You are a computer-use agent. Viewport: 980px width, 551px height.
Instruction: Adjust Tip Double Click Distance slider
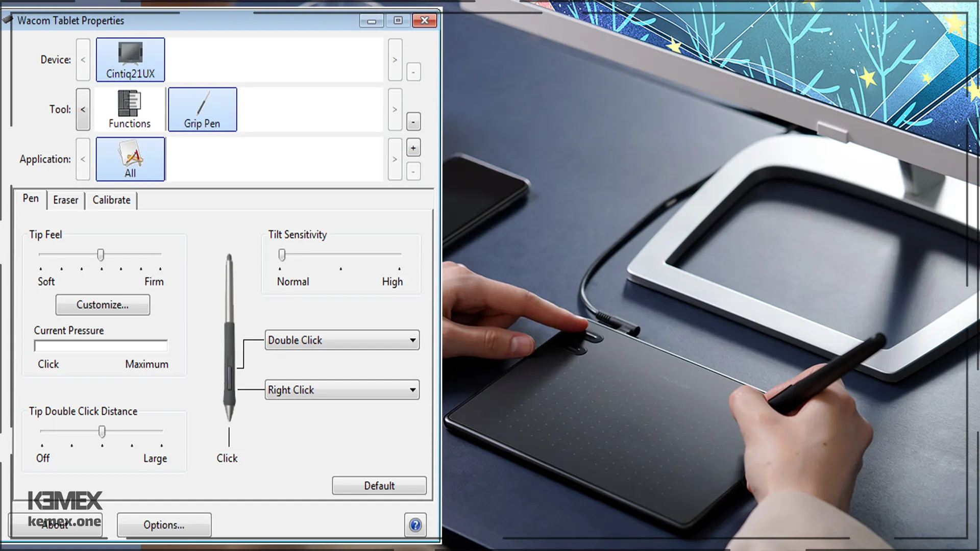[x=102, y=432]
